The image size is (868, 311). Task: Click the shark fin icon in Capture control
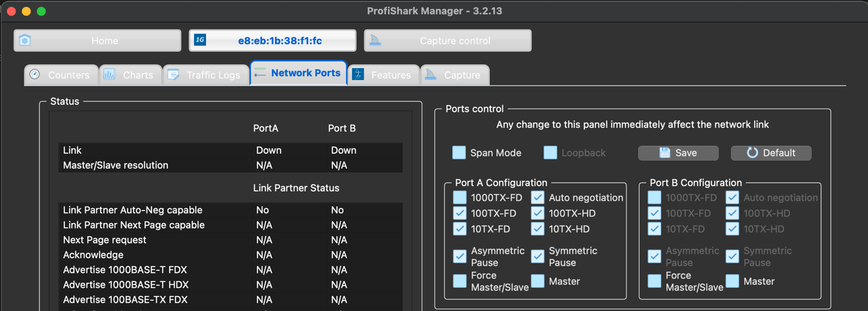click(376, 41)
